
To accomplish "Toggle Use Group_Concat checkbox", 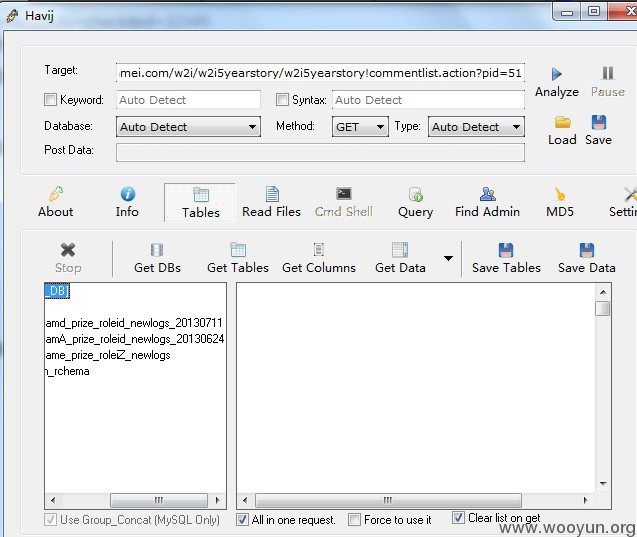I will pos(50,520).
